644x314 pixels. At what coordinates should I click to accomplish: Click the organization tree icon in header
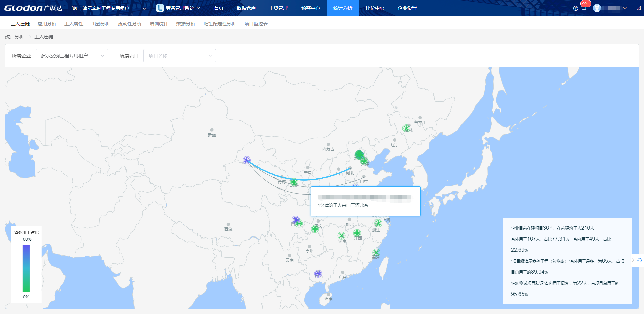[74, 8]
